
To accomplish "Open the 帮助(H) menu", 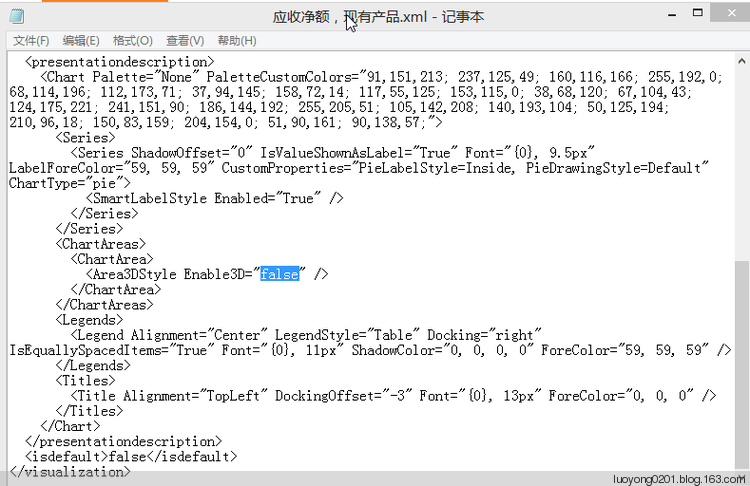I will click(237, 41).
